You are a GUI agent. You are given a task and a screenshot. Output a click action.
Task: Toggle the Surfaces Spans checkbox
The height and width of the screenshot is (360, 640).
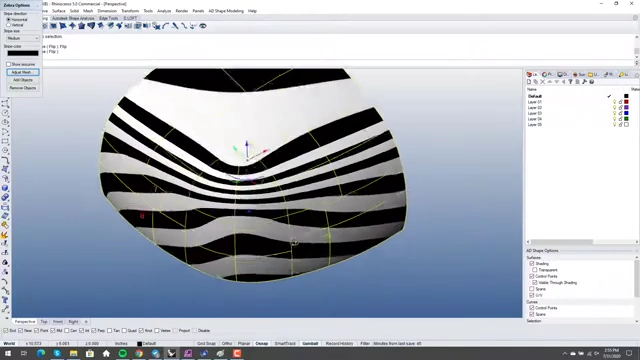pos(532,289)
